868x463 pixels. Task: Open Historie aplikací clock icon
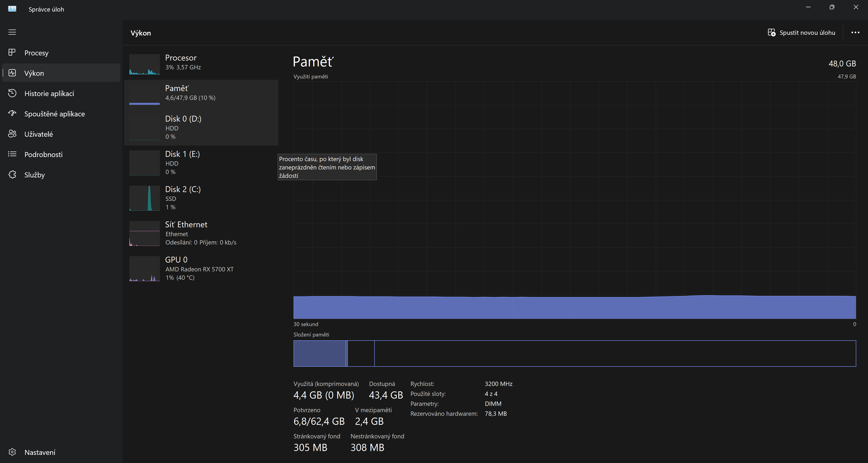point(12,93)
